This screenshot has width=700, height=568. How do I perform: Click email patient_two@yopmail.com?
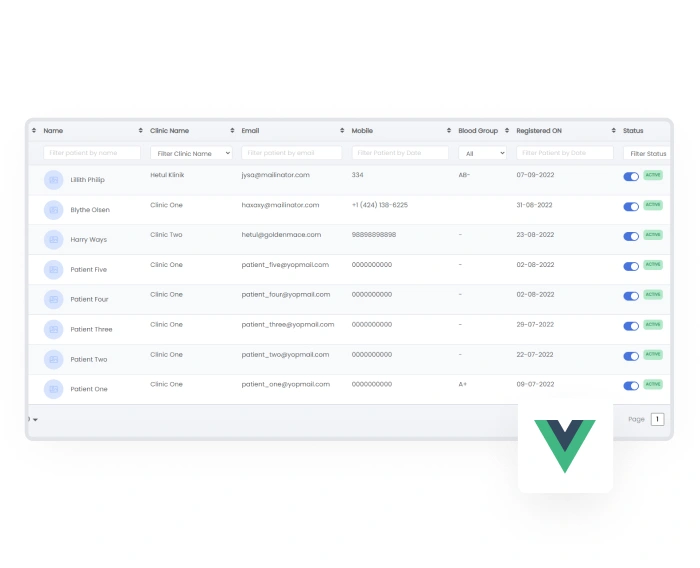pos(285,355)
